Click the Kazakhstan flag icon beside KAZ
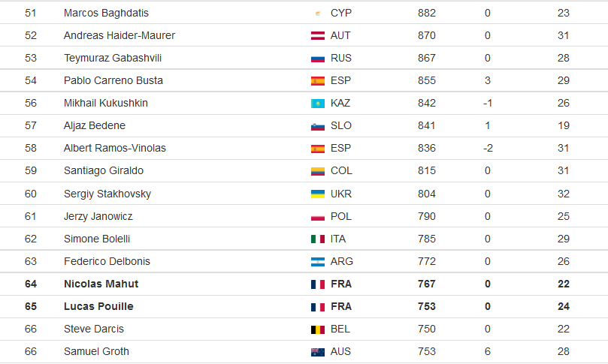 [318, 104]
